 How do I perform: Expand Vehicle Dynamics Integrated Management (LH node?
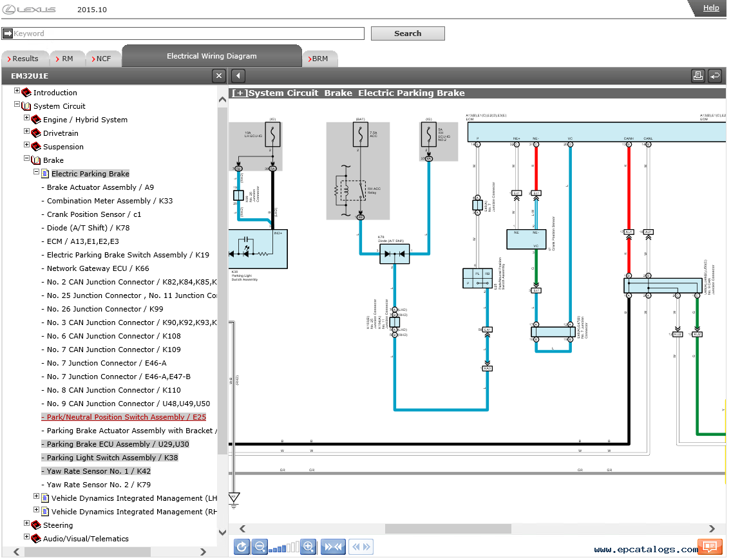click(x=36, y=496)
